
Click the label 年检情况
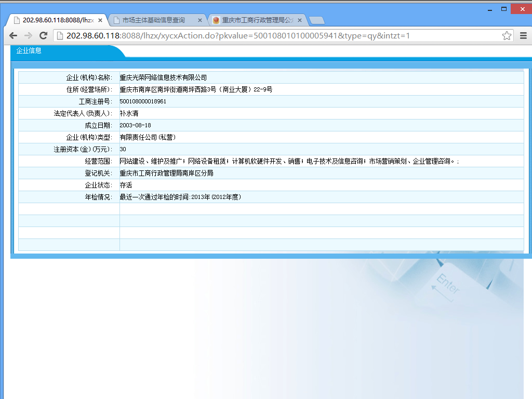98,197
